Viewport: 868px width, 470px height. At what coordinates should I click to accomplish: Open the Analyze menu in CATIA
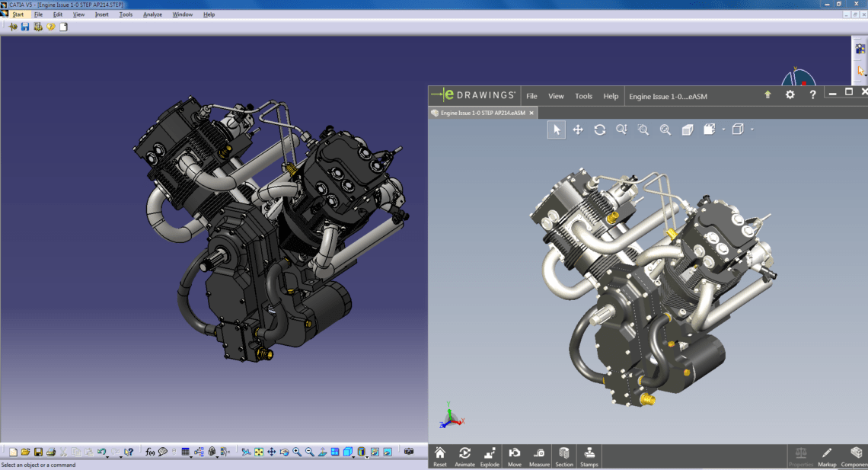point(152,14)
